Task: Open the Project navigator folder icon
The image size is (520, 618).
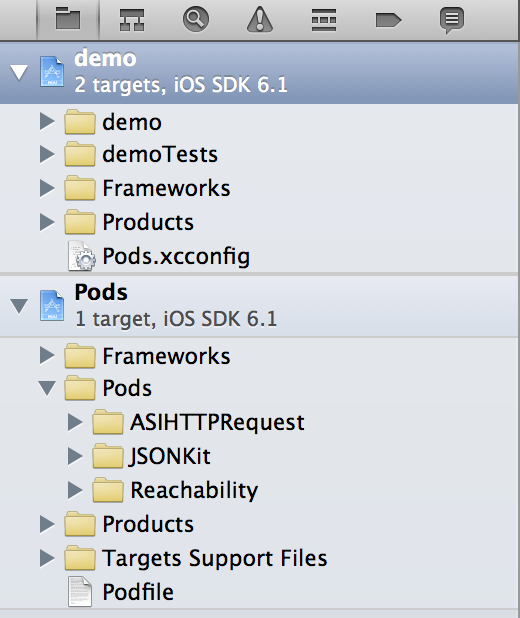Action: point(68,19)
